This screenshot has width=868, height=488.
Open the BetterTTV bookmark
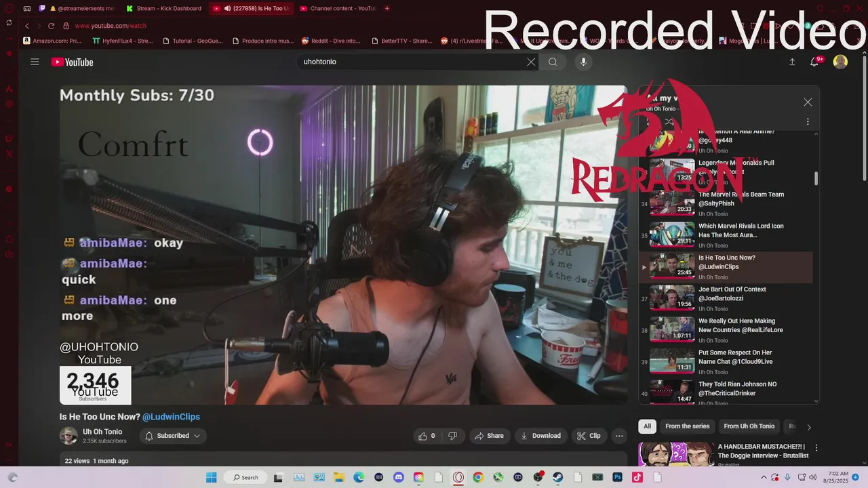(402, 41)
